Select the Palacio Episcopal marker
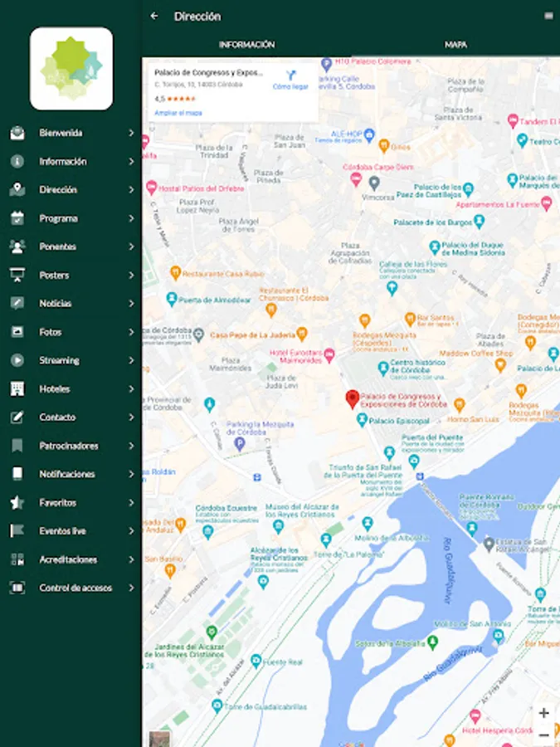The image size is (560, 747). (x=362, y=420)
